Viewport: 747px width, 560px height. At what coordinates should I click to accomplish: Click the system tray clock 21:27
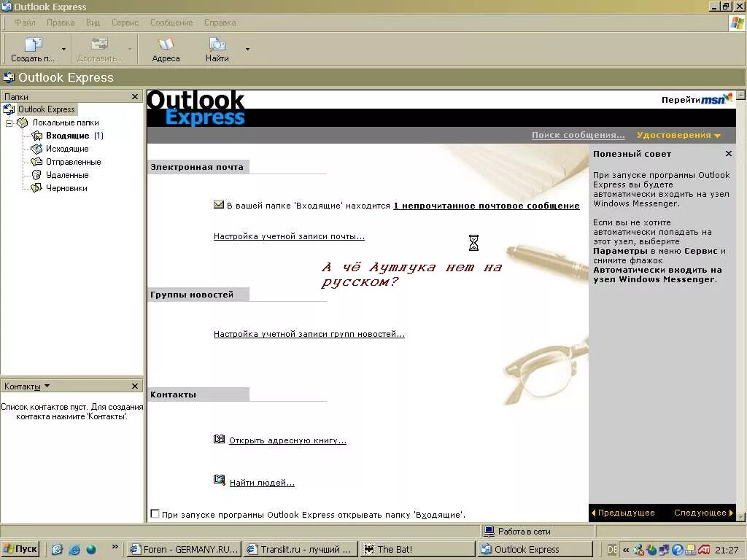point(727,550)
